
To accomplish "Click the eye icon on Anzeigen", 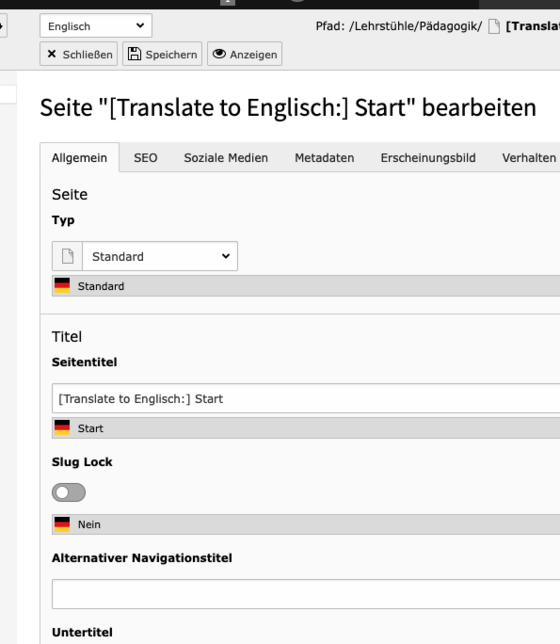I will (x=219, y=54).
